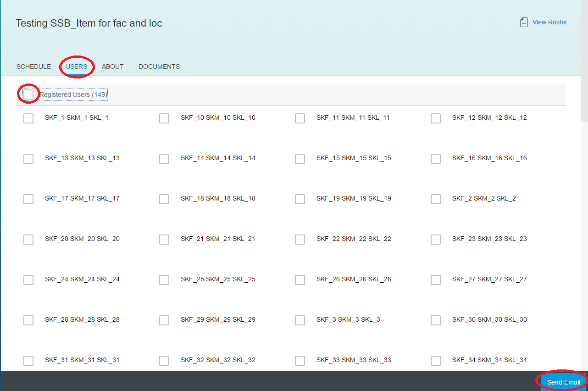Toggle the SKF_28 SKM_28 SKL_28 checkbox
Viewport: 588px width, 391px height.
[x=28, y=320]
